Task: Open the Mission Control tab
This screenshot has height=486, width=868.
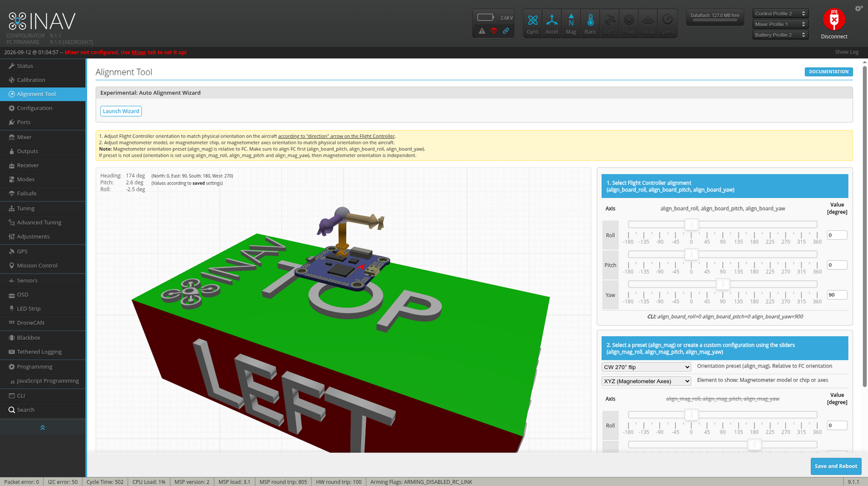Action: 43,266
